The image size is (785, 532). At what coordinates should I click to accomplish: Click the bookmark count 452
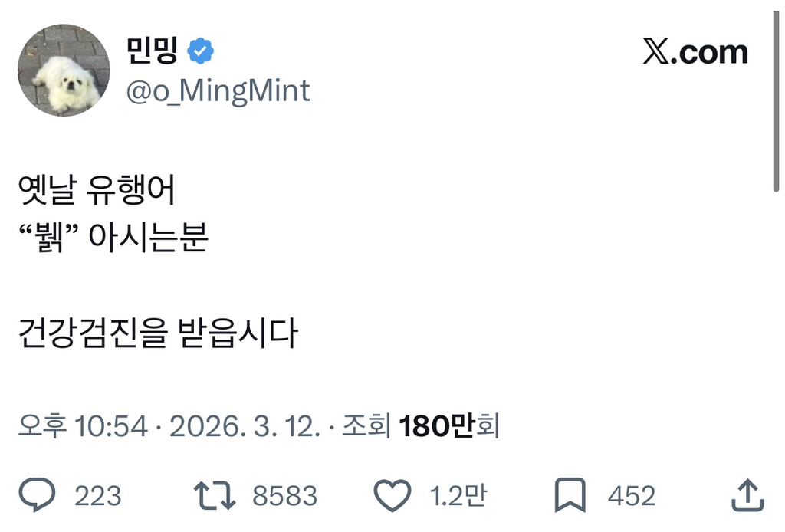pyautogui.click(x=631, y=496)
